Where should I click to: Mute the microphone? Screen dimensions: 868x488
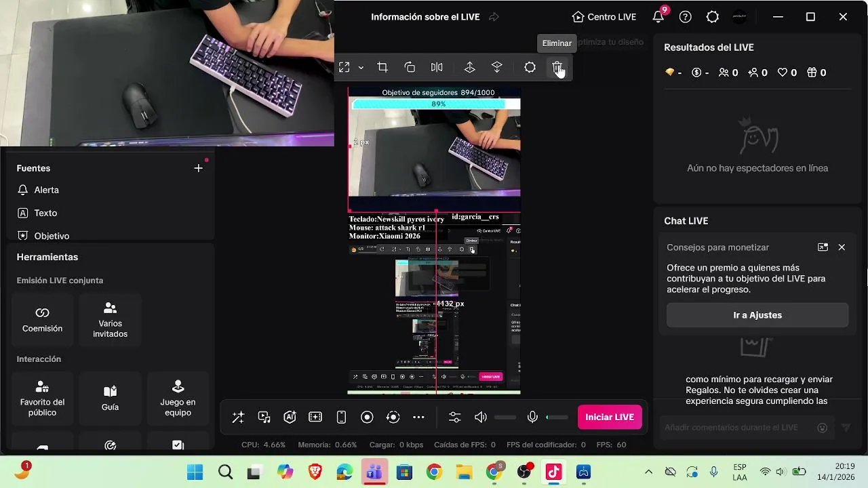pyautogui.click(x=533, y=418)
